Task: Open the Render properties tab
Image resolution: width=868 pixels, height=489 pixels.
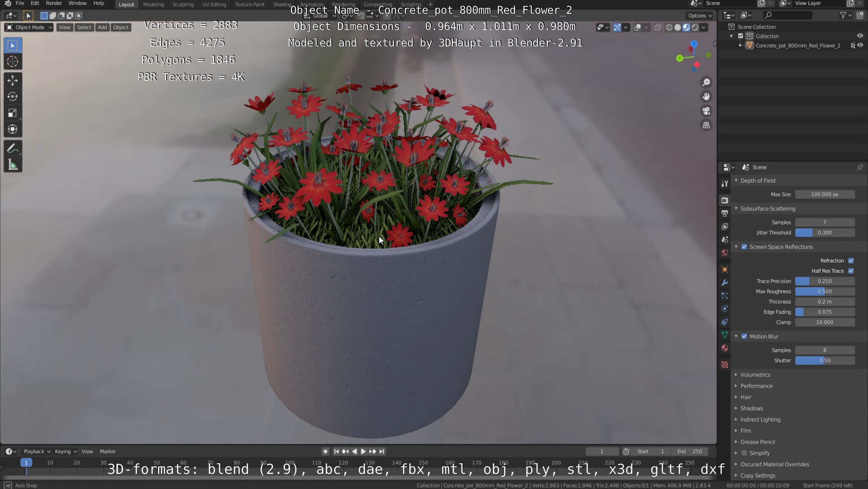Action: 725,200
